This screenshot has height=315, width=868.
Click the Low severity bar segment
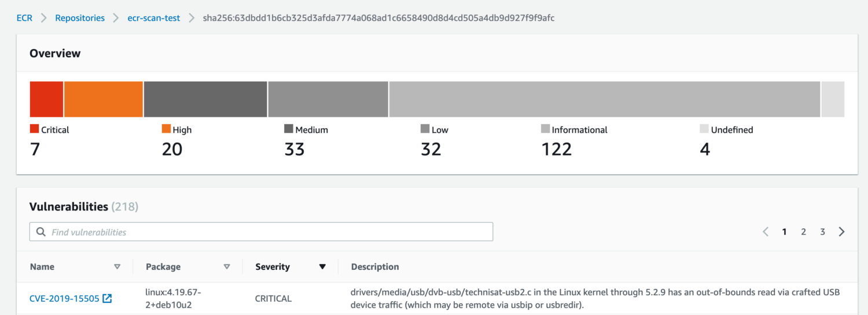point(328,99)
